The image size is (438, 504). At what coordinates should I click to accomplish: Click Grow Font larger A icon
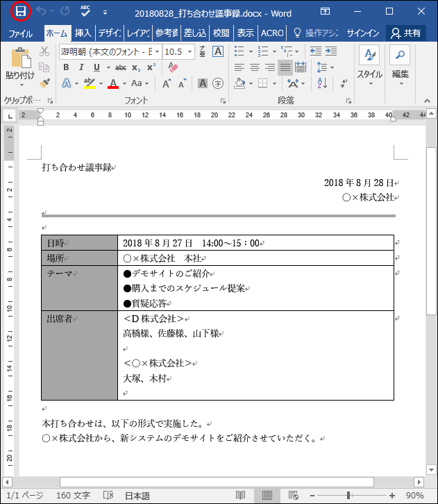click(x=167, y=83)
